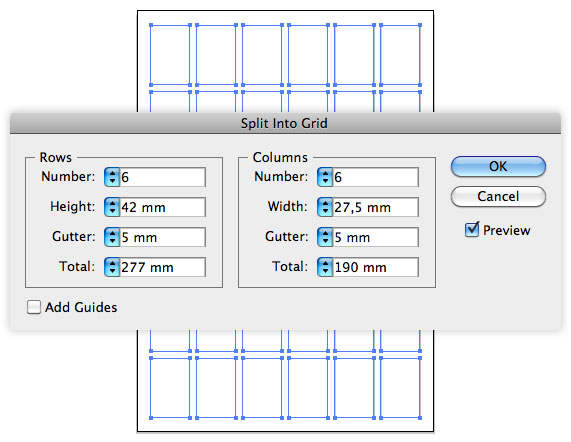
Task: Click the Columns Total stepper arrows
Action: tap(325, 267)
